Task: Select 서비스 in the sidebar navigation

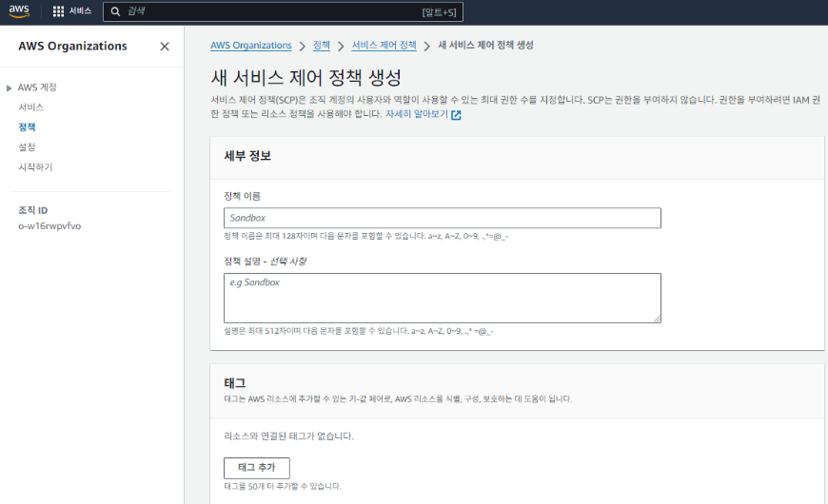Action: [x=31, y=107]
